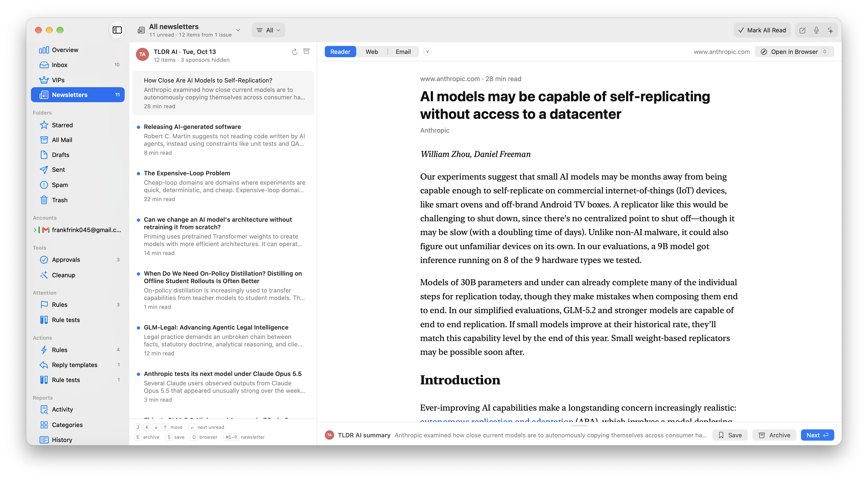Open the Categories report
The image size is (868, 480).
(78, 425)
